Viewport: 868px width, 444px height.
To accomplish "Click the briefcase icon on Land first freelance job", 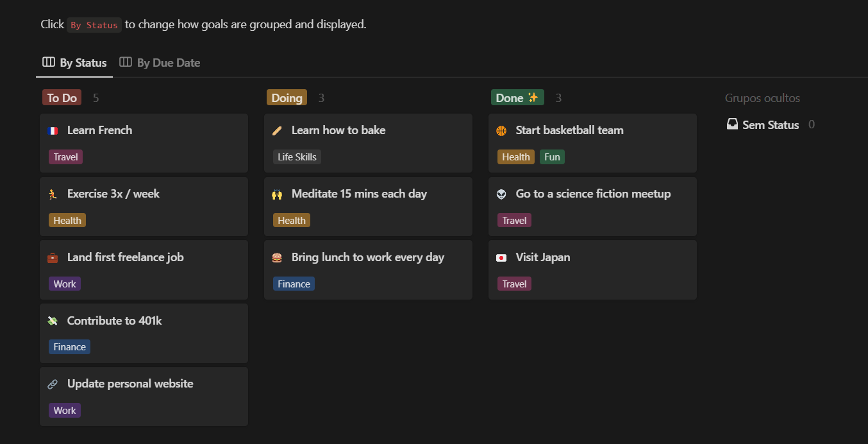I will (x=53, y=257).
